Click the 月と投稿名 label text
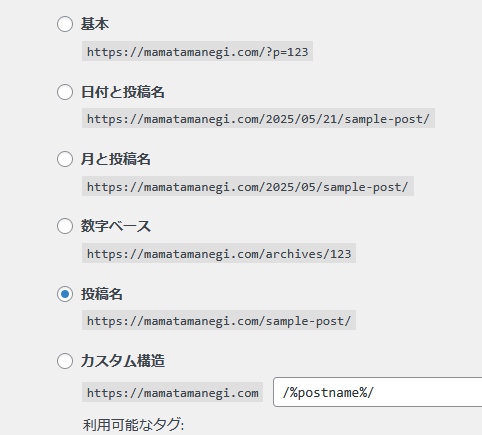This screenshot has height=435, width=482. tap(116, 159)
